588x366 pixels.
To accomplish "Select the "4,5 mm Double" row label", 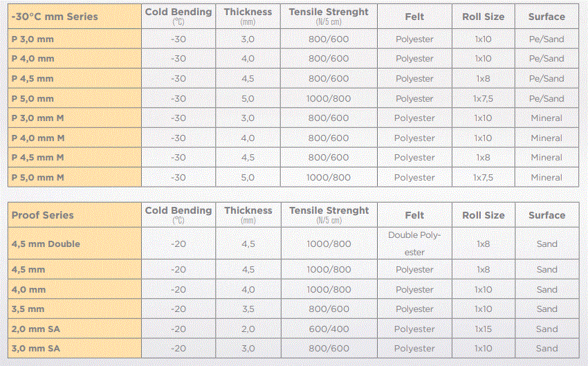I will [x=46, y=244].
